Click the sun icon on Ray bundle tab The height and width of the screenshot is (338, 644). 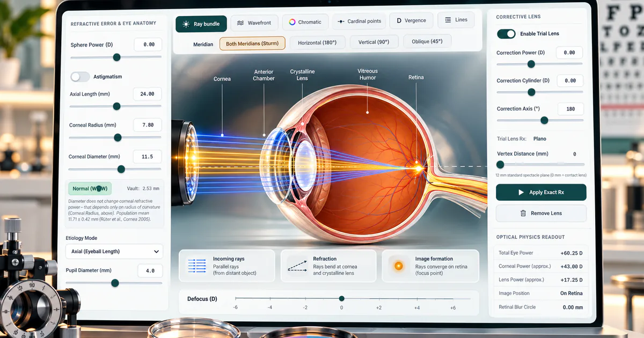(186, 24)
